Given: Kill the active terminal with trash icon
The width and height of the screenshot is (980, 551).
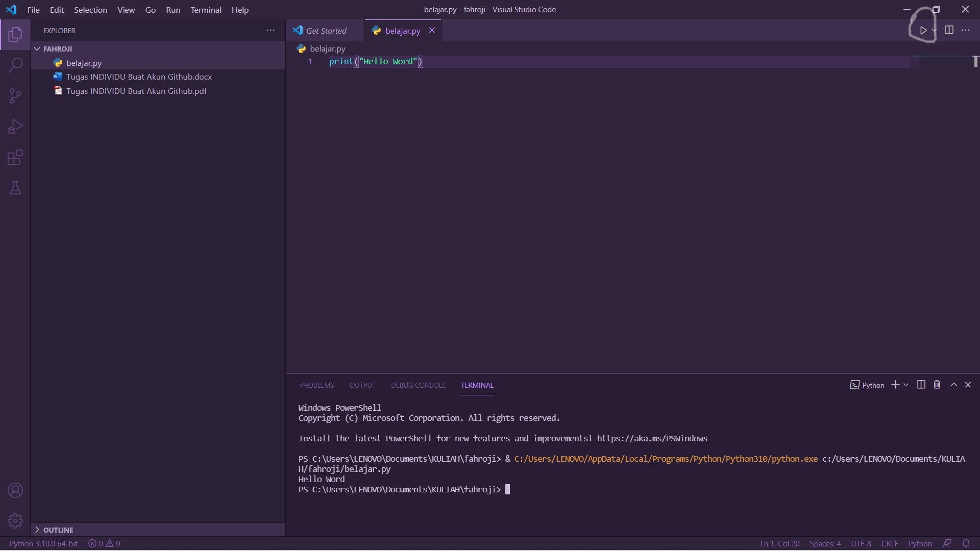Looking at the screenshot, I should (x=937, y=385).
